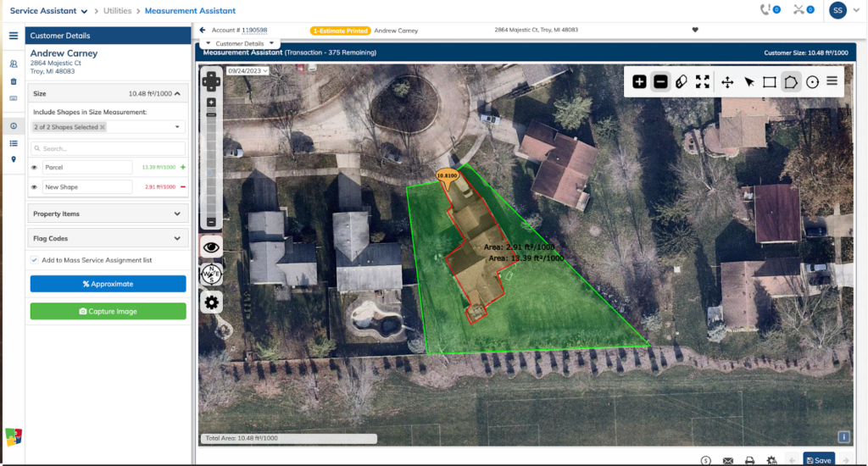Select the polygon draw tool
Image resolution: width=868 pixels, height=466 pixels.
pyautogui.click(x=791, y=82)
